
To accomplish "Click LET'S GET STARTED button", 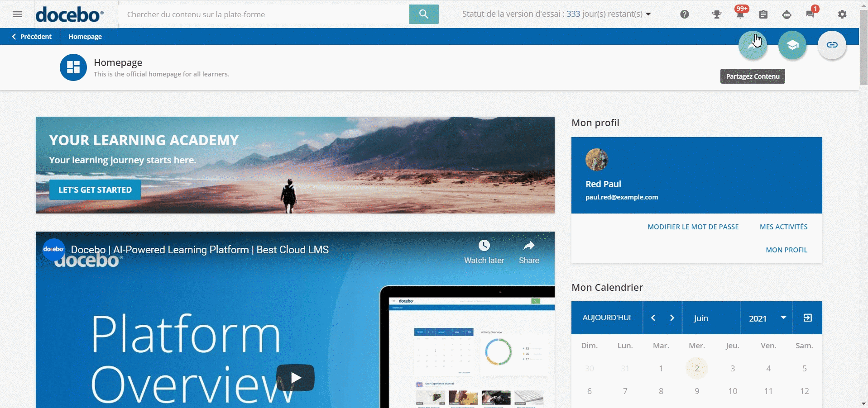I will (95, 190).
